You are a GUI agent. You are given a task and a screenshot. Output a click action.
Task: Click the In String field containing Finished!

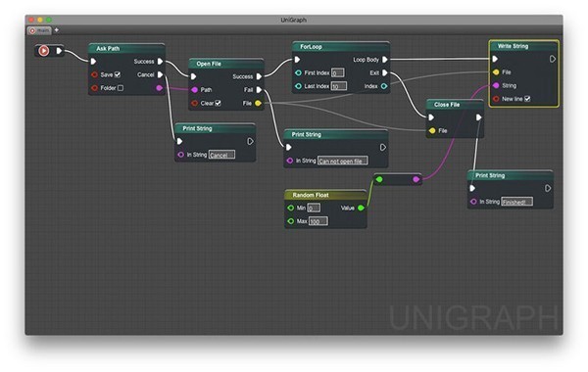(x=517, y=202)
